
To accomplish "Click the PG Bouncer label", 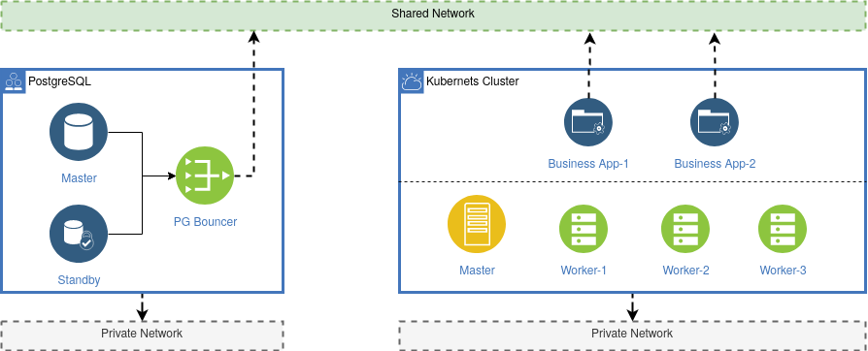I will [205, 222].
